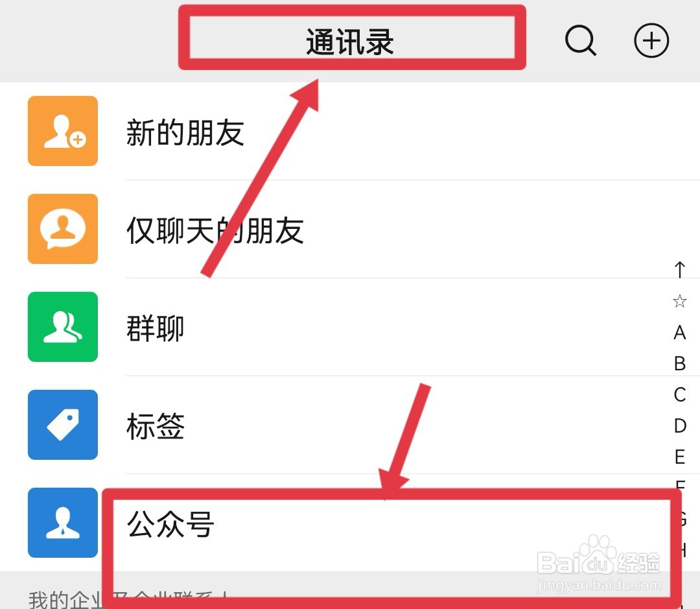Open the 群聊 entry
This screenshot has height=609, width=700.
[x=350, y=327]
